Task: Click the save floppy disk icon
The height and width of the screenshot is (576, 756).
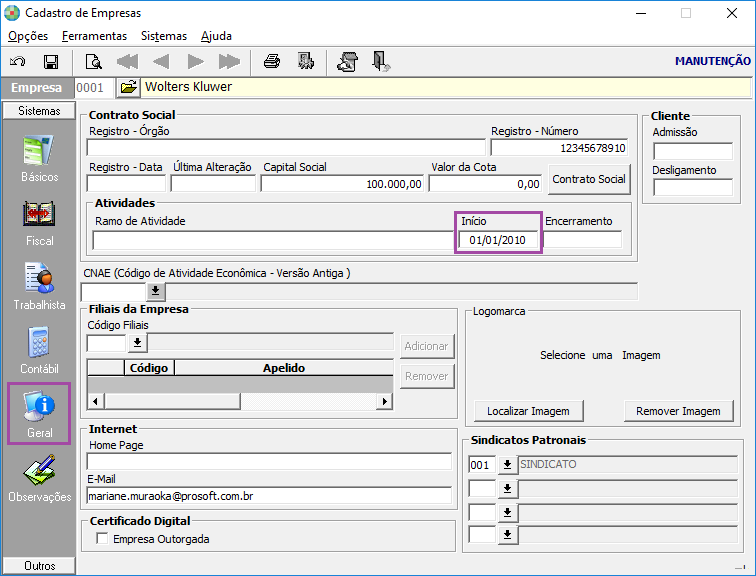Action: tap(50, 62)
